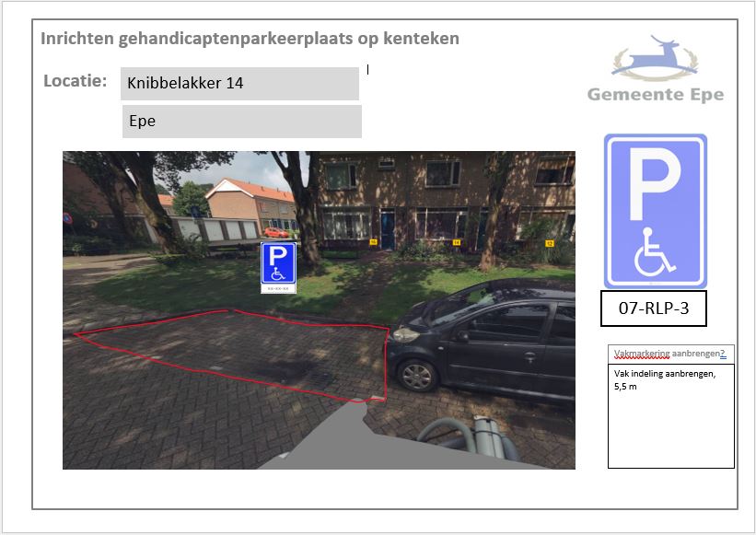Click the Epe city name field
Screen dimensions: 756x535
(241, 122)
